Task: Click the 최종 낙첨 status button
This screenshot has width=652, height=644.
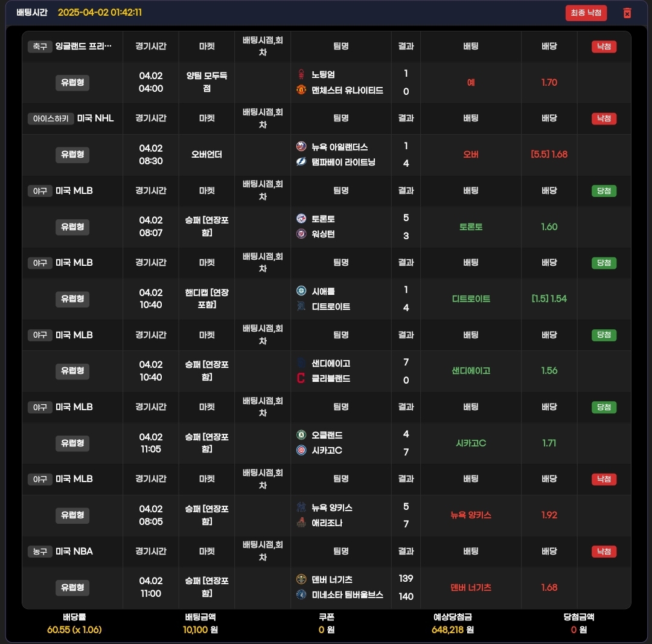Action: 586,13
